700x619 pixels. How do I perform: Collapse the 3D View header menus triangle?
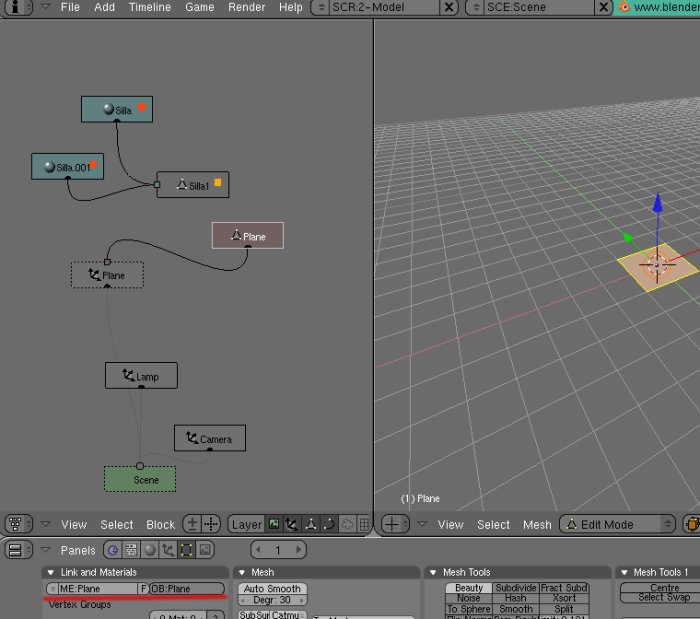pos(422,524)
